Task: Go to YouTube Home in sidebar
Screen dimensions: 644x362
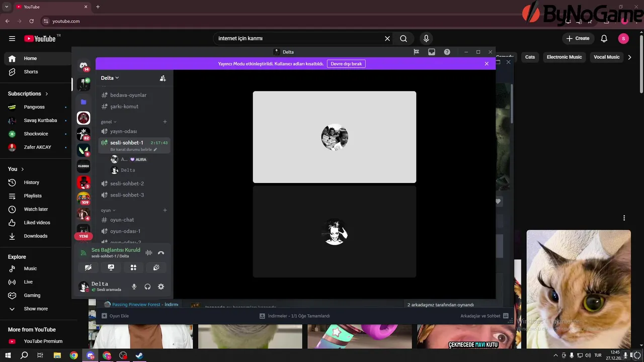Action: pos(37,58)
